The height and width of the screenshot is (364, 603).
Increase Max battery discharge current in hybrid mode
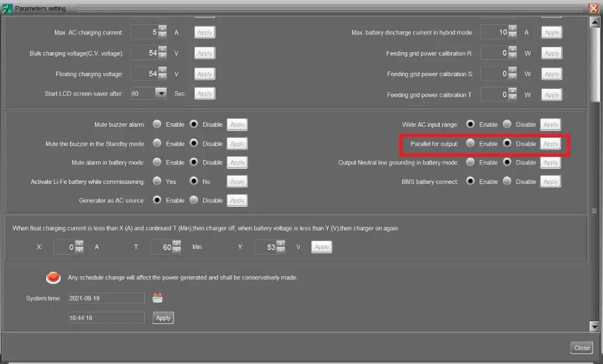coord(512,29)
